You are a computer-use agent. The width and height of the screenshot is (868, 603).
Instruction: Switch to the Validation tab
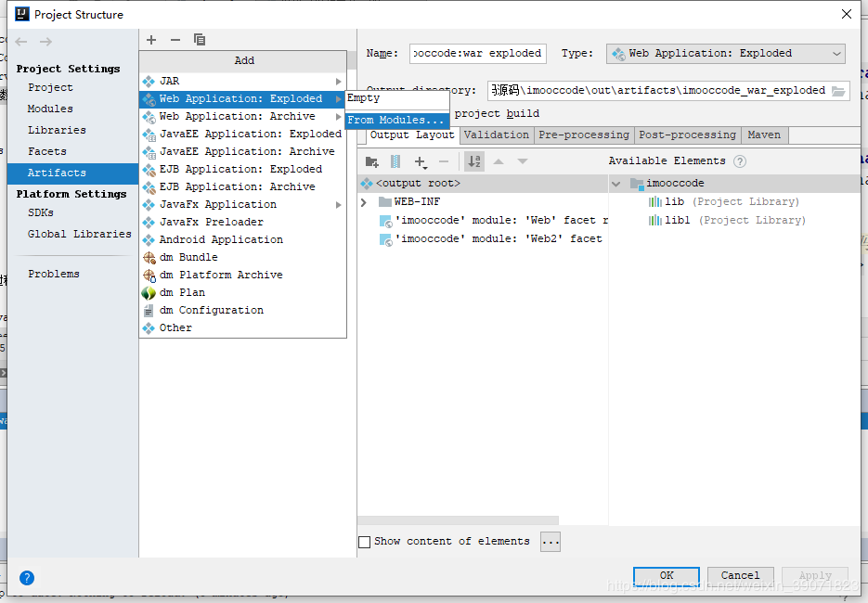coord(497,135)
